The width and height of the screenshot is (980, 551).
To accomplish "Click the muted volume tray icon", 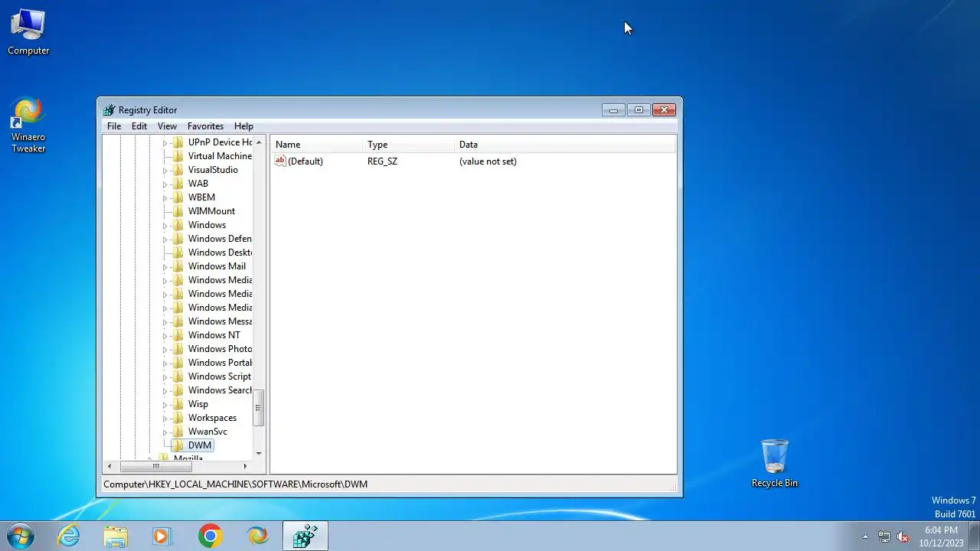I will point(903,536).
